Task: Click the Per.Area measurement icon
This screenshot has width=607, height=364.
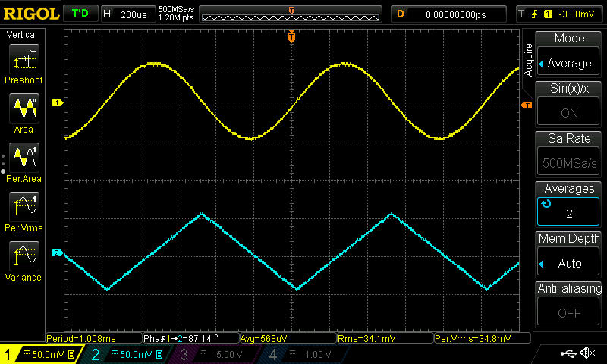Action: click(23, 161)
